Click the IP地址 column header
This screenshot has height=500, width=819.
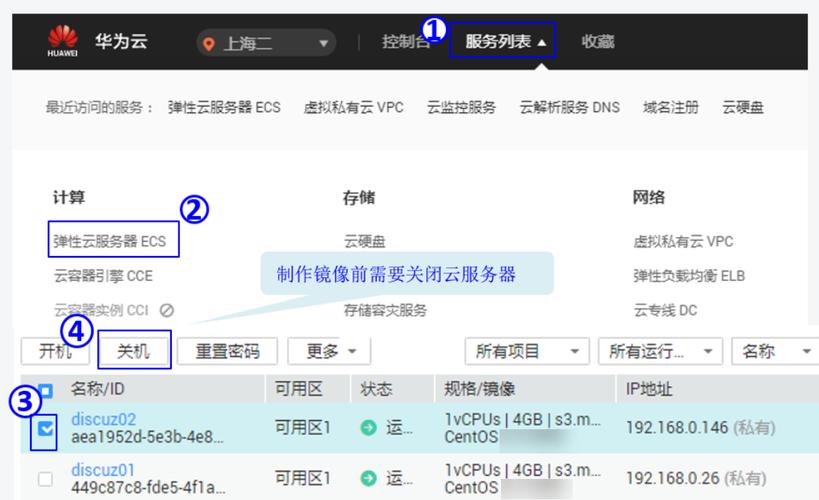coord(649,389)
